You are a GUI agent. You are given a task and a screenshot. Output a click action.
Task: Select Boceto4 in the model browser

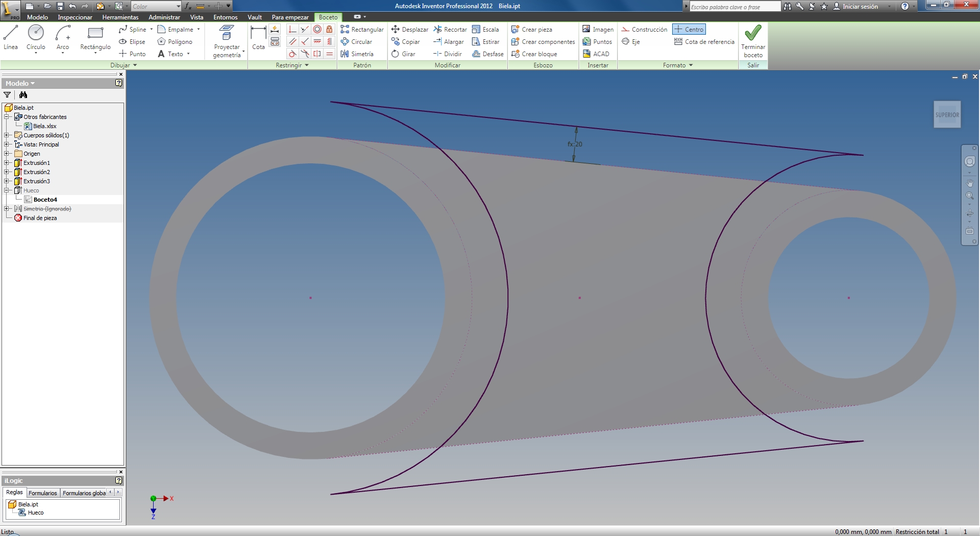[45, 200]
